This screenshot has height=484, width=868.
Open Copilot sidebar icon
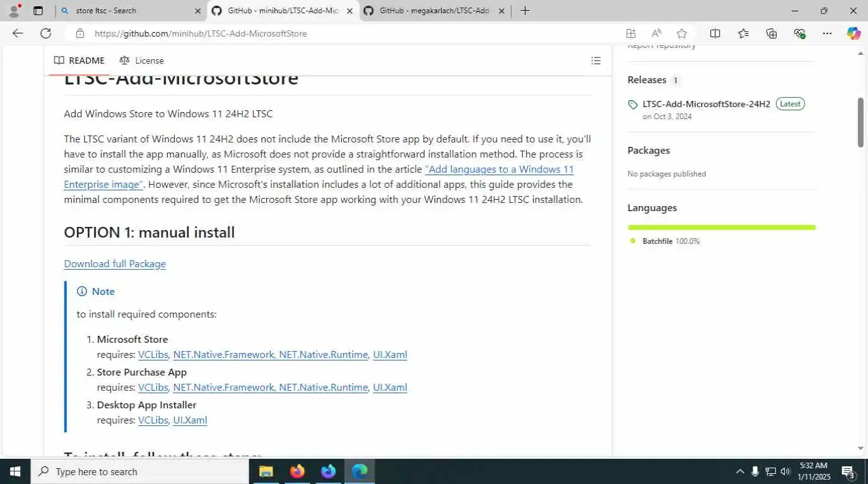tap(853, 33)
